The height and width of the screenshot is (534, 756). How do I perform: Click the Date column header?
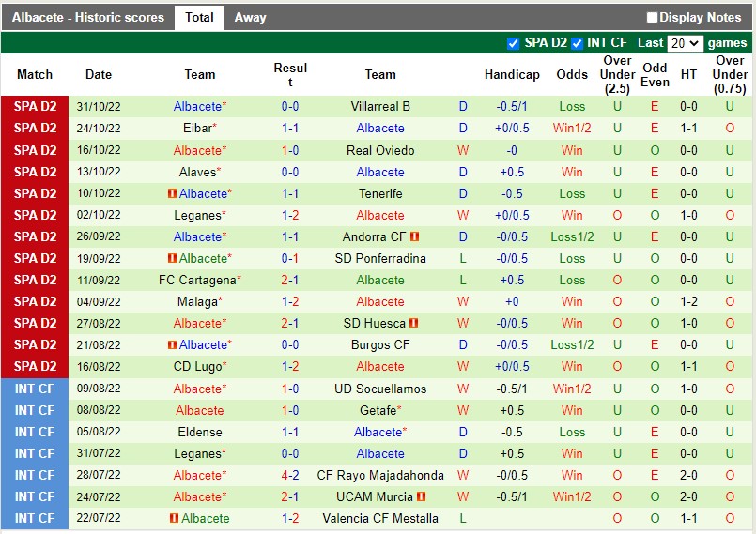click(99, 75)
